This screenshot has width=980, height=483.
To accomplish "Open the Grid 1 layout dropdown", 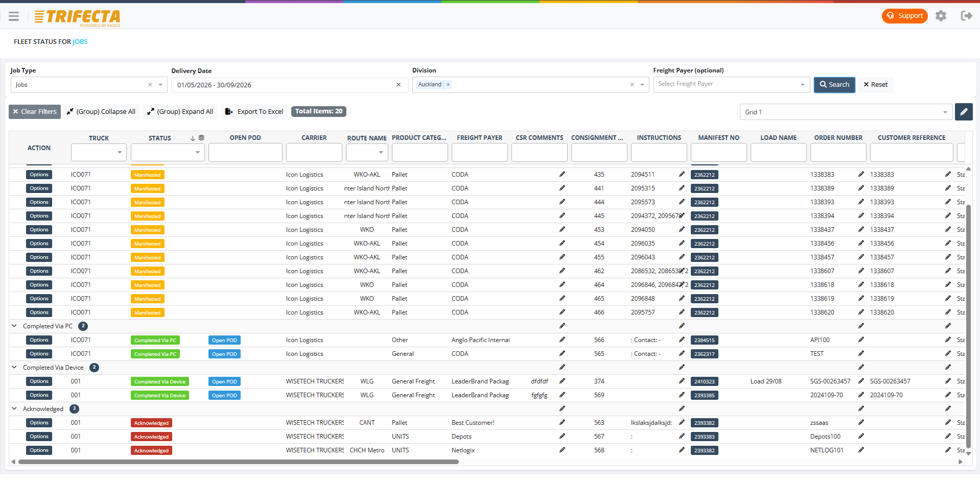I will (846, 112).
